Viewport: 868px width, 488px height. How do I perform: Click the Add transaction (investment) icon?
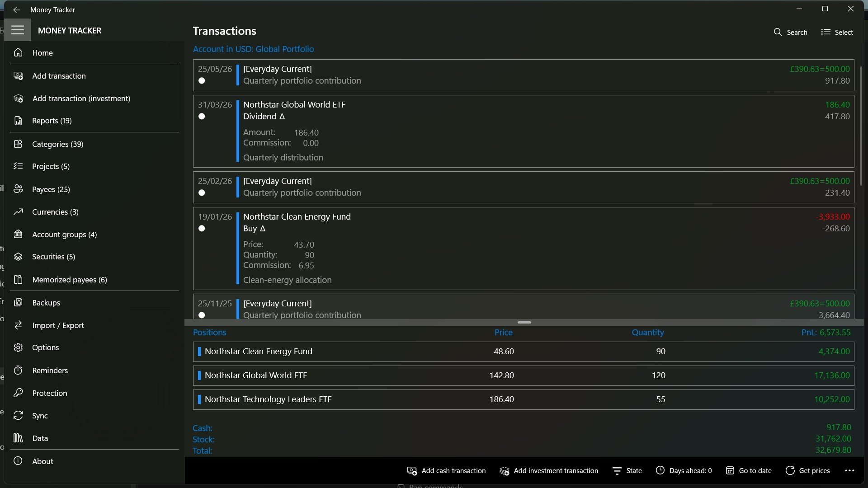point(18,98)
